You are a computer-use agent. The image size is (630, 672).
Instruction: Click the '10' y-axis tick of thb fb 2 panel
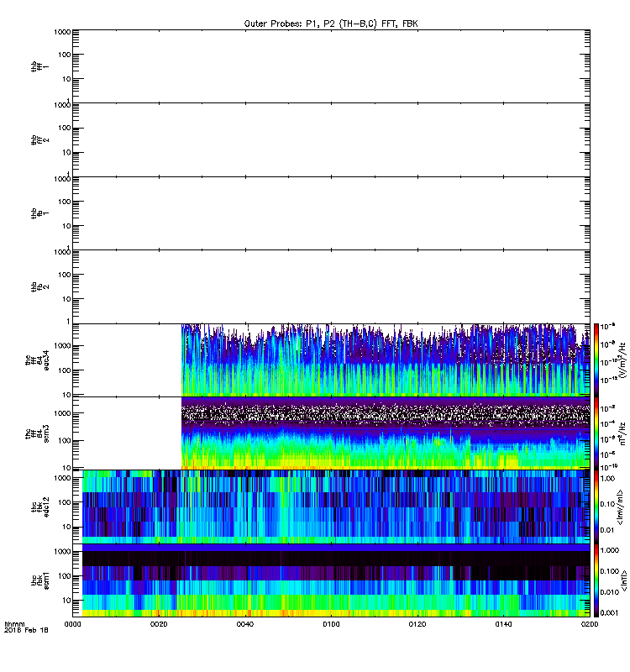67,299
